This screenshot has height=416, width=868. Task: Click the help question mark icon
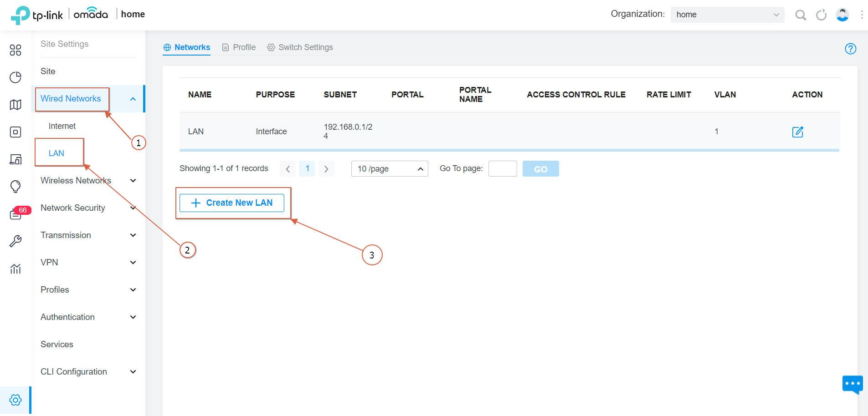[851, 49]
